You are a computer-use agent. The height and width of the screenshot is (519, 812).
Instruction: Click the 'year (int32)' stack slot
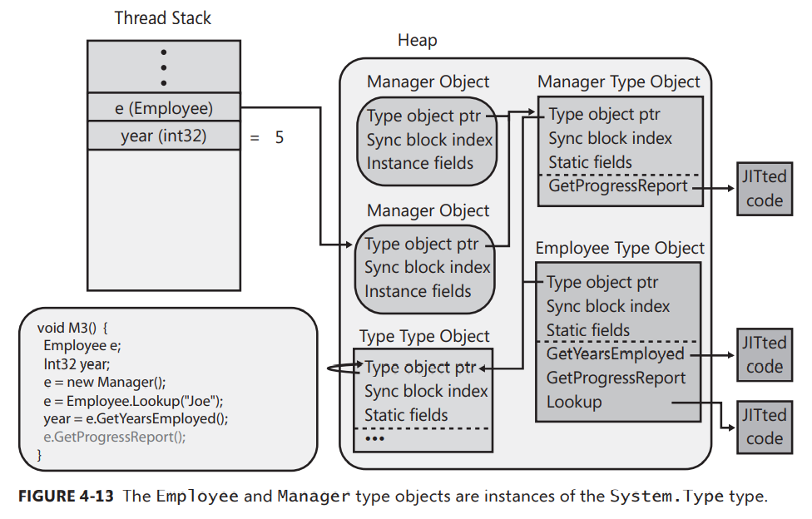(x=163, y=136)
